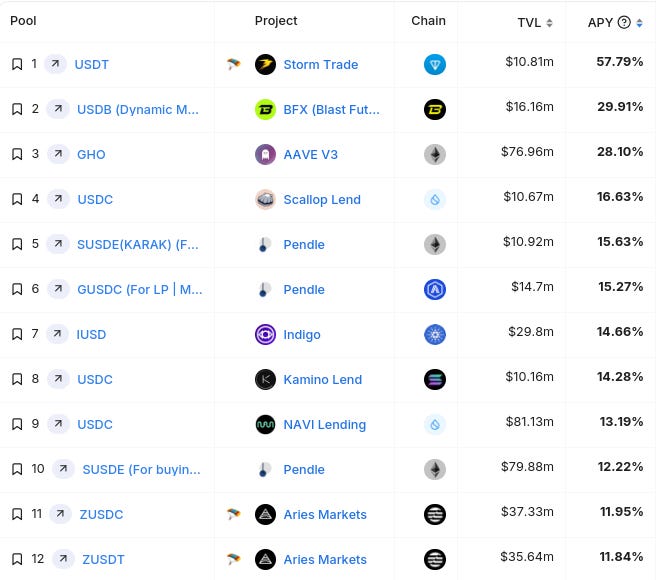Select the $81.13m TVL value
656x580 pixels.
point(529,421)
